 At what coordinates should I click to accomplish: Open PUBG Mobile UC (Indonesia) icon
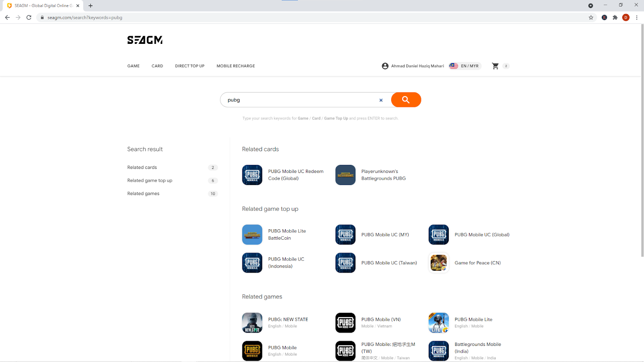click(252, 263)
